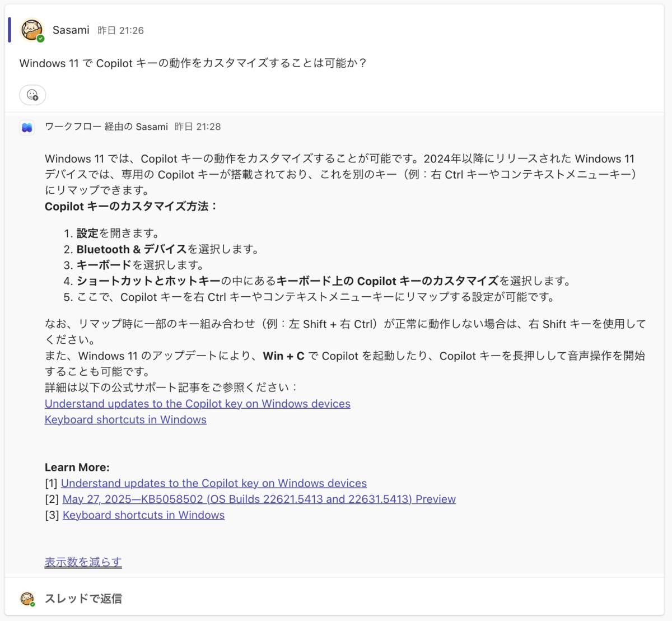Viewport: 672px width, 621px height.
Task: Click Sasami's cat avatar on the original post
Action: (x=32, y=30)
